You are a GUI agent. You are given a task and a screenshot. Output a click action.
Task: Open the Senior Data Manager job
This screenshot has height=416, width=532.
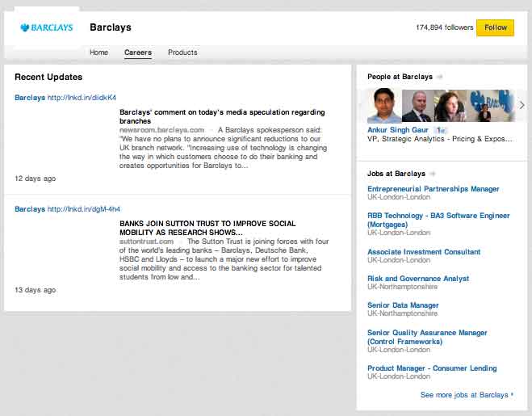pos(403,305)
